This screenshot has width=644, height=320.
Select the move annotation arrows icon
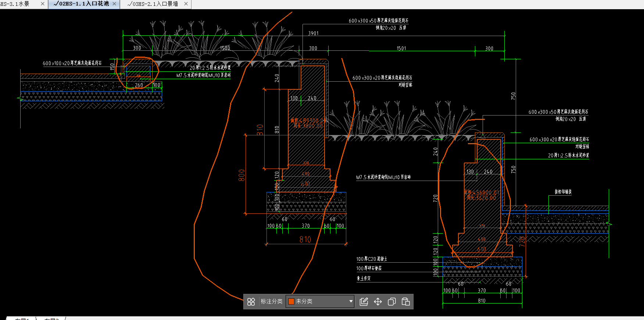[378, 302]
